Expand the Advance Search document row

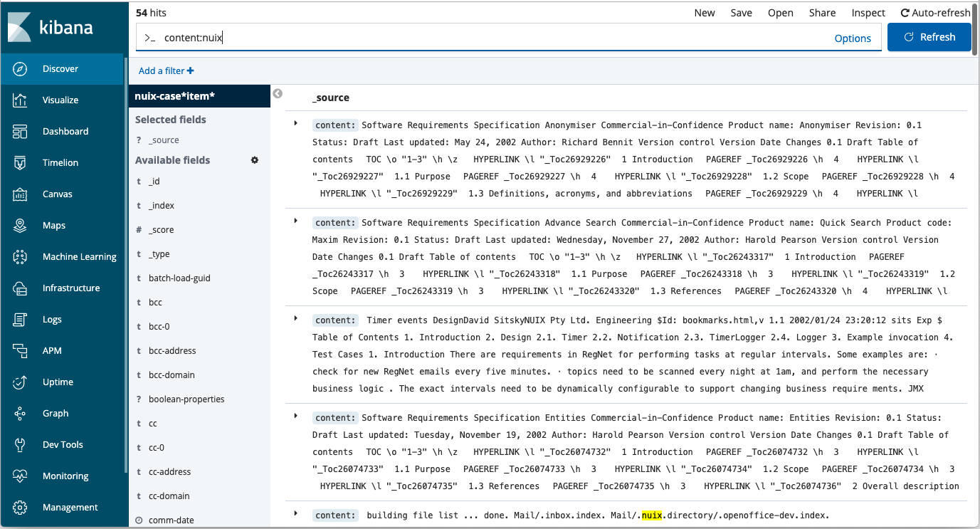click(295, 221)
